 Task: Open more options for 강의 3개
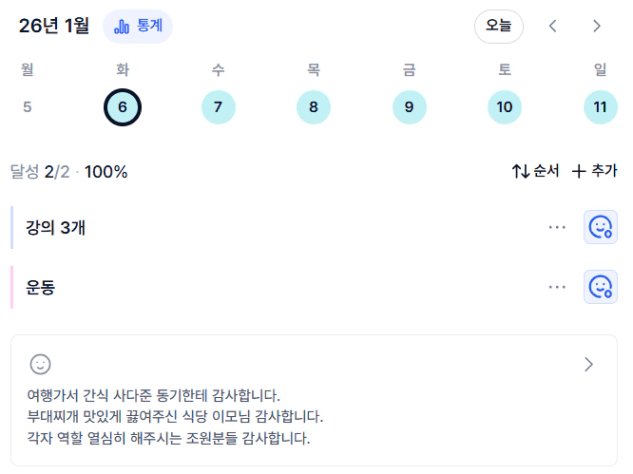pos(557,228)
